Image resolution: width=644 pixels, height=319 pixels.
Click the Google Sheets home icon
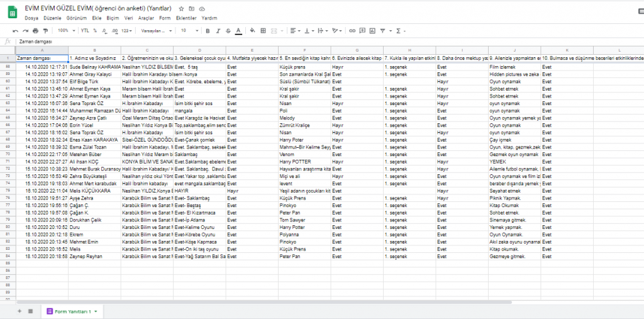coord(11,13)
